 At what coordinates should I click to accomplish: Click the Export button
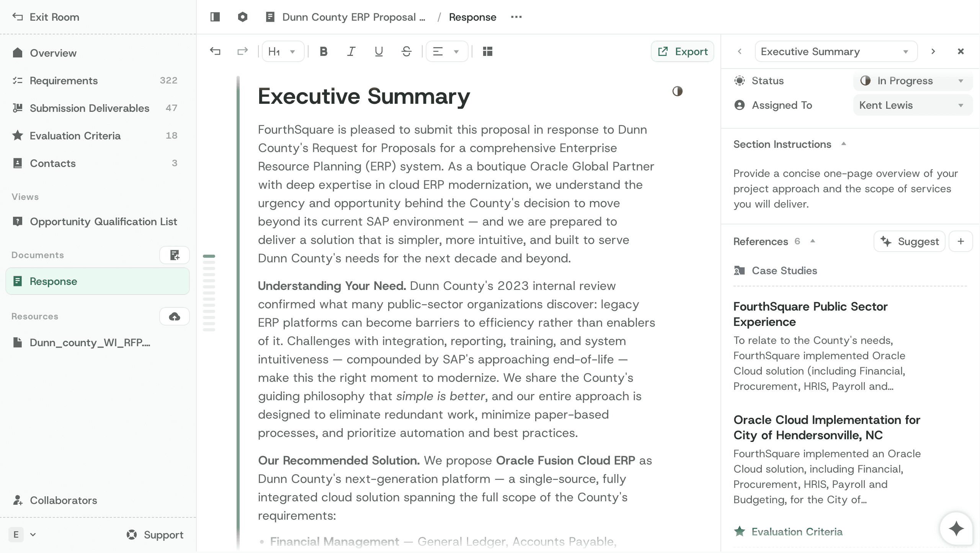click(682, 51)
